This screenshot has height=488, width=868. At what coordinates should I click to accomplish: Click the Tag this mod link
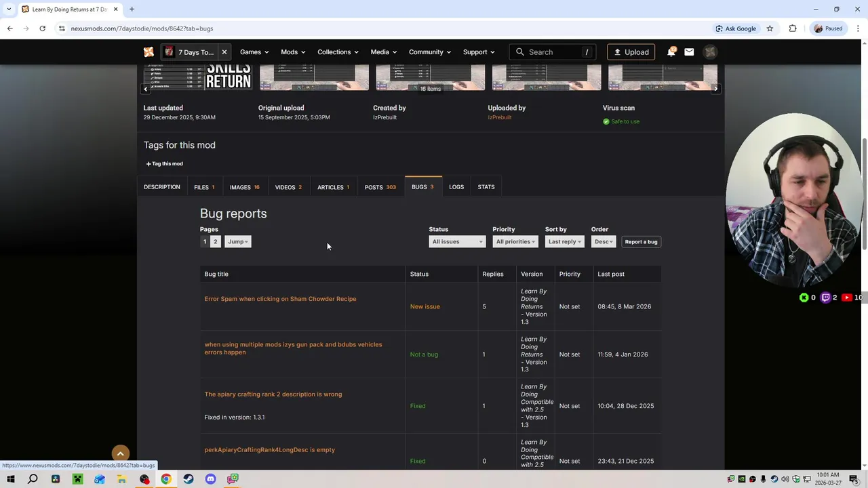[165, 164]
